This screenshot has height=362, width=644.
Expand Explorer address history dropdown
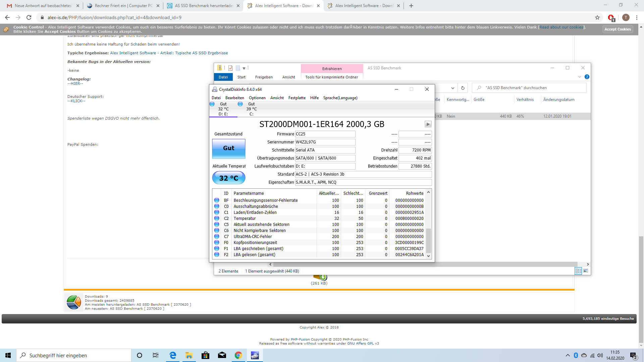tap(452, 88)
